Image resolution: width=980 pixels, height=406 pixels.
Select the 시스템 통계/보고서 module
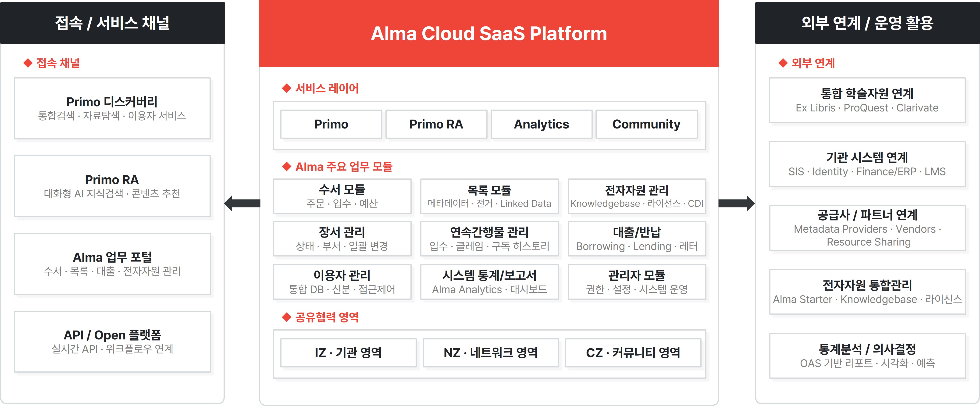489,281
